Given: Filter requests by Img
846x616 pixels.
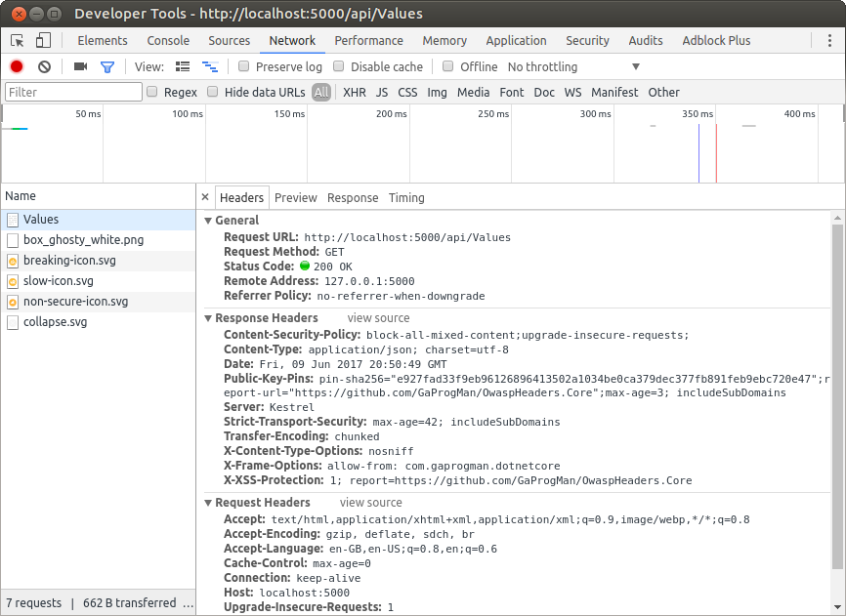Looking at the screenshot, I should click(x=437, y=92).
